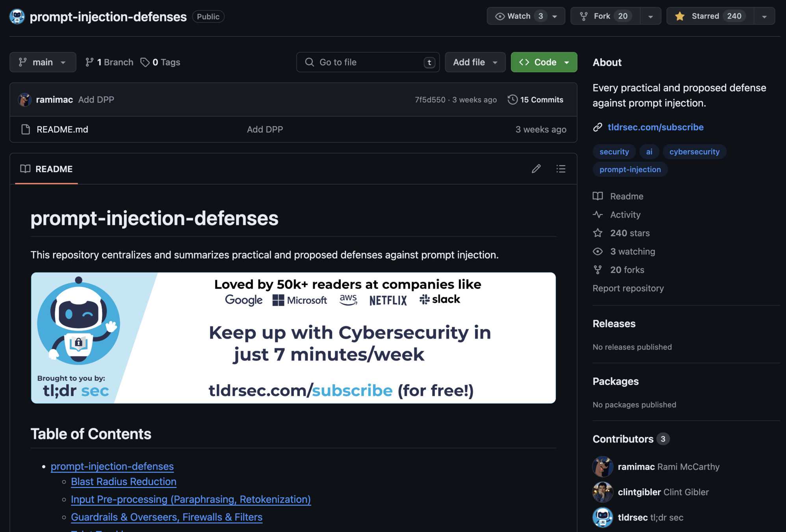Click the README.md file icon

(26, 129)
